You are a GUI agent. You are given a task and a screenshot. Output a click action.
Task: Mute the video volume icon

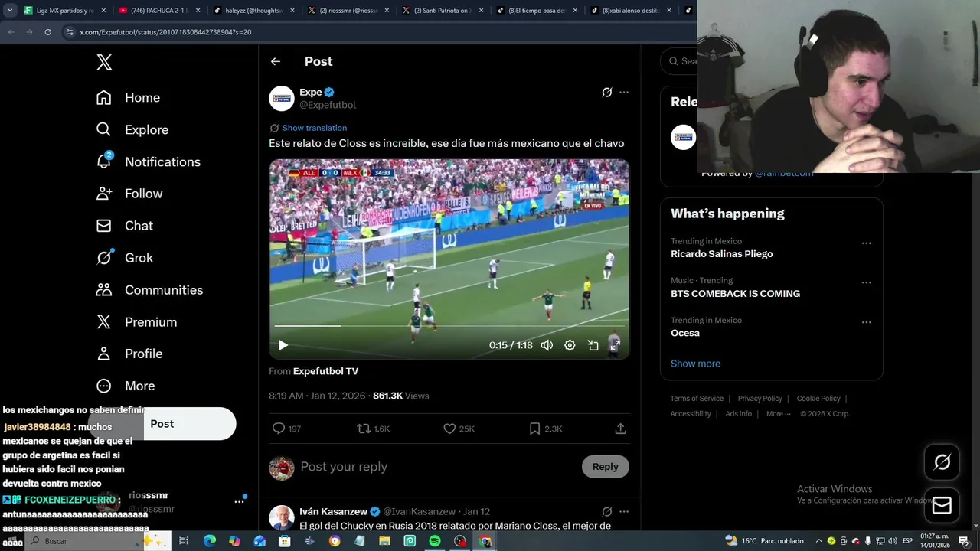point(547,345)
